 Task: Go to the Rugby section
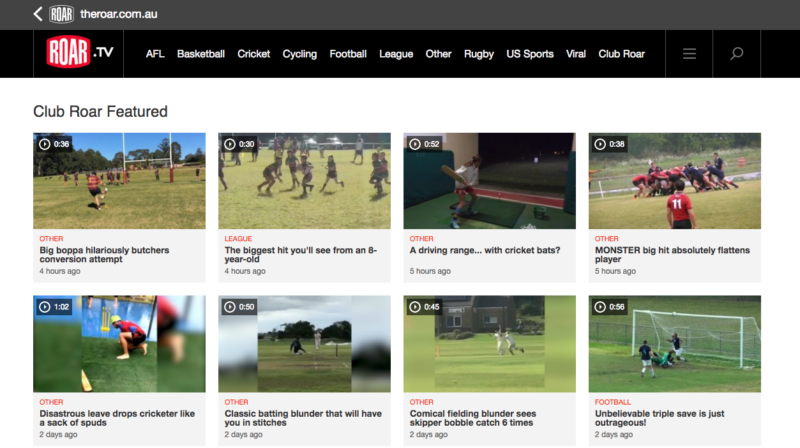[478, 54]
